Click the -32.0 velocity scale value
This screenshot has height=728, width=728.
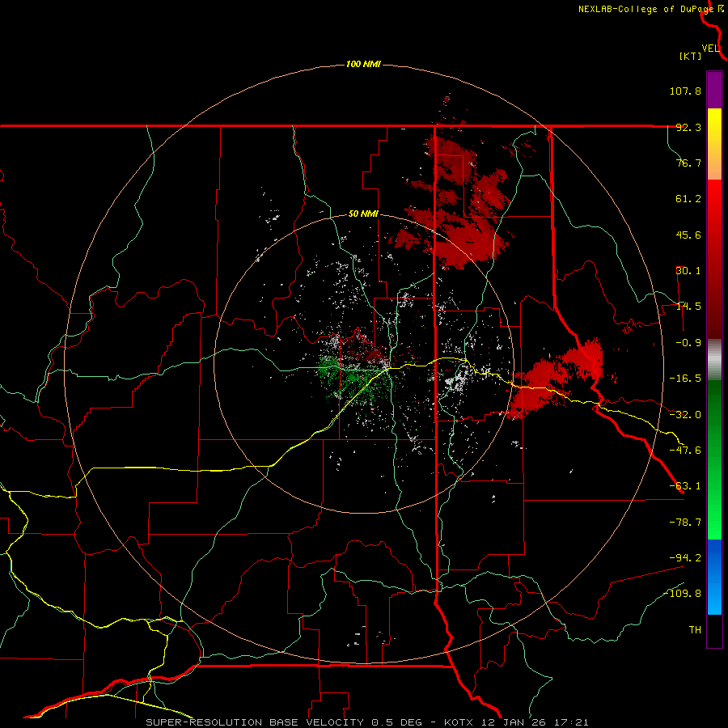pos(685,415)
